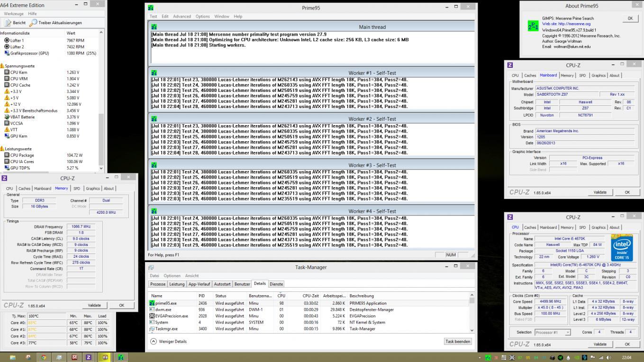The image size is (644, 362).
Task: Open the Test menu in Prime95
Action: 154,16
